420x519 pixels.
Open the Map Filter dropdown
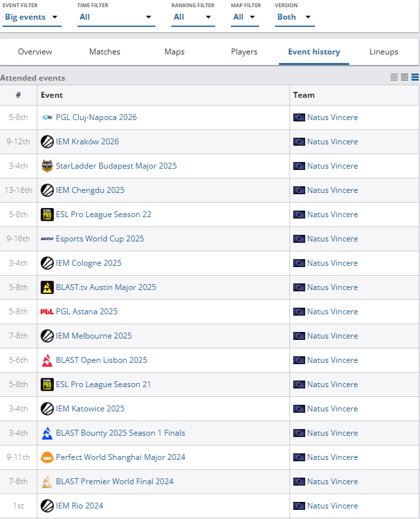point(245,17)
